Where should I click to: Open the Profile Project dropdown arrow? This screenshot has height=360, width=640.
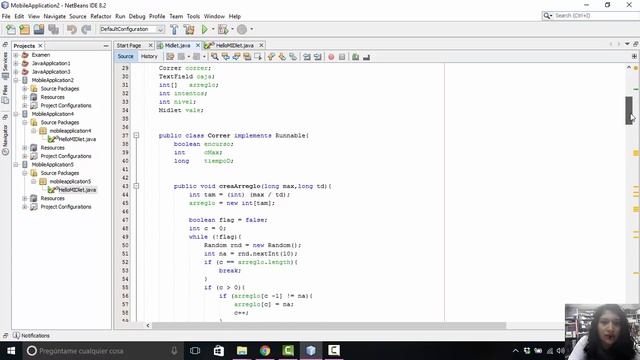click(251, 29)
